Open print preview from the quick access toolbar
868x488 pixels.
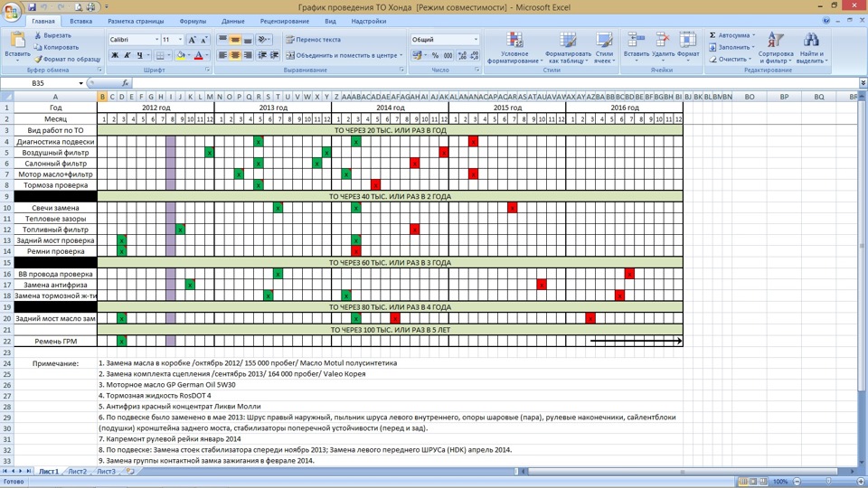[78, 7]
